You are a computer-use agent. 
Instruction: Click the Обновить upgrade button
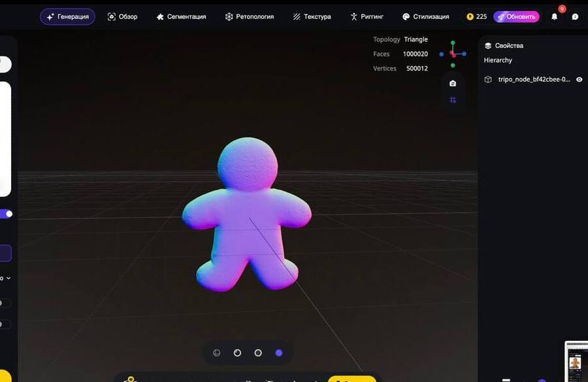516,17
